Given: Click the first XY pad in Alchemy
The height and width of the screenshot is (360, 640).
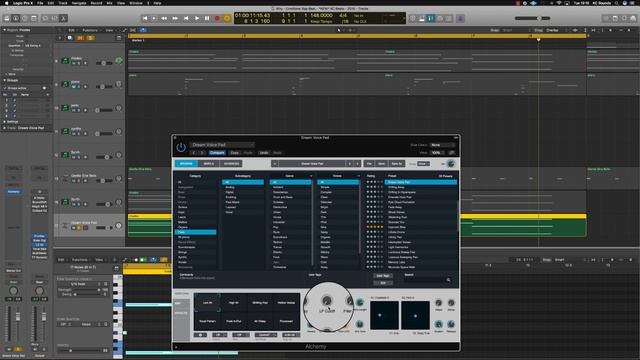Looking at the screenshot, I should coord(384,316).
